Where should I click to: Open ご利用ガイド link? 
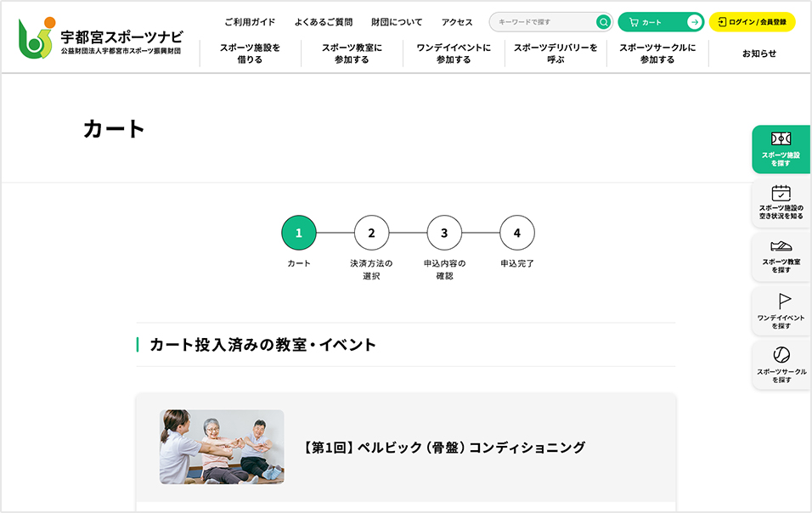(x=250, y=22)
